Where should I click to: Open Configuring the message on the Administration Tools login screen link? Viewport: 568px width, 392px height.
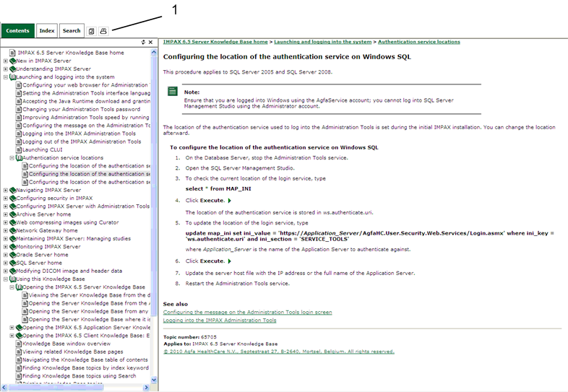(x=247, y=312)
